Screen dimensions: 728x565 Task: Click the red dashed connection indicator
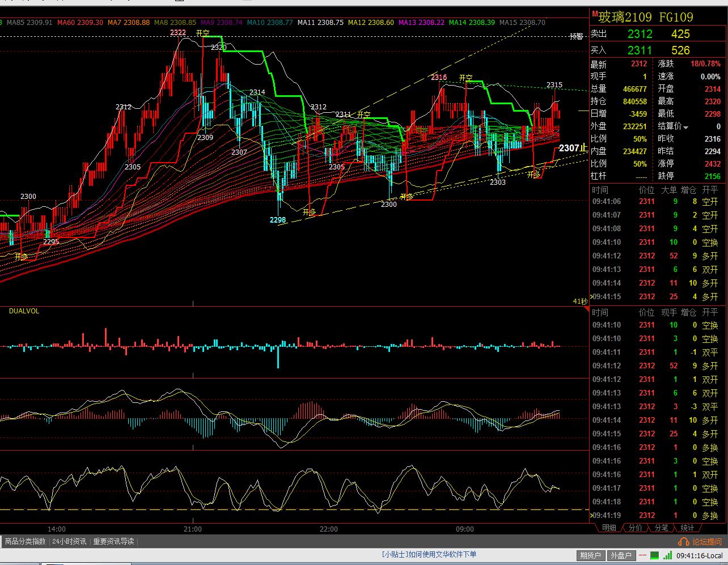pyautogui.click(x=641, y=555)
